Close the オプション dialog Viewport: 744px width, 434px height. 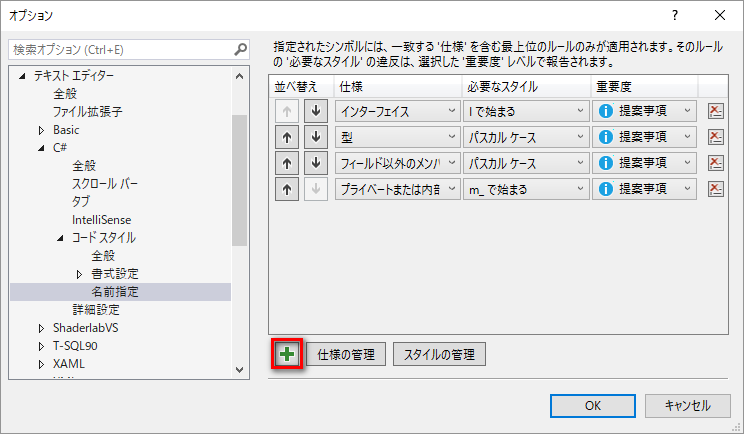click(720, 15)
